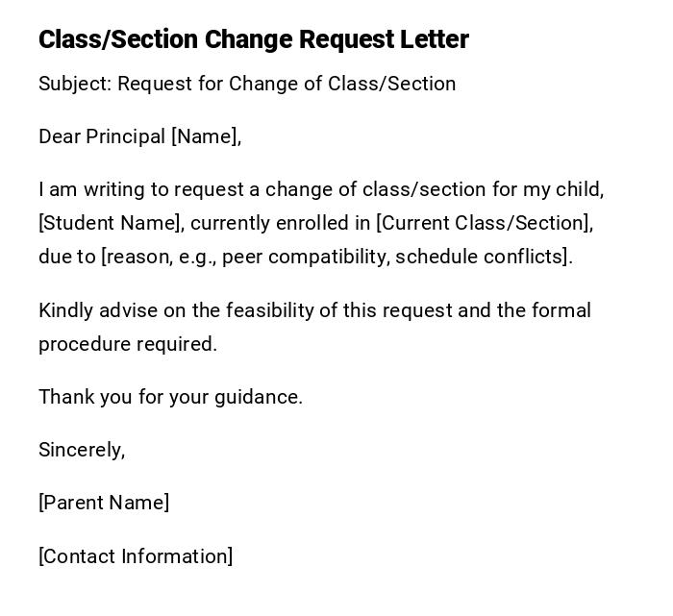Select the [Parent Name] placeholder

(x=104, y=503)
